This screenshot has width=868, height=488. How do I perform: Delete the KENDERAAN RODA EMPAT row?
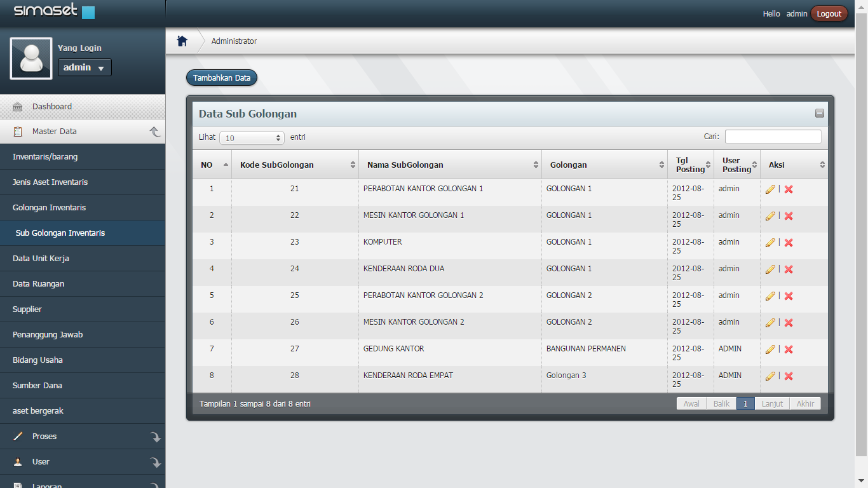789,376
